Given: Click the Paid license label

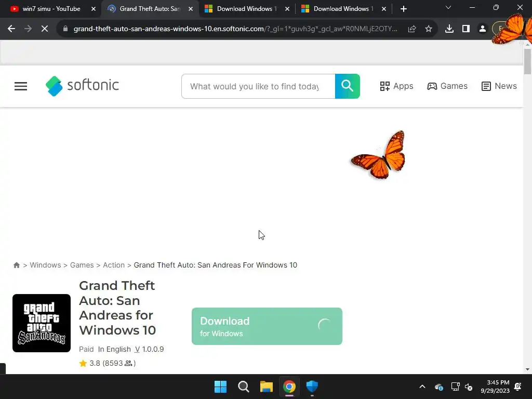Looking at the screenshot, I should coord(86,349).
